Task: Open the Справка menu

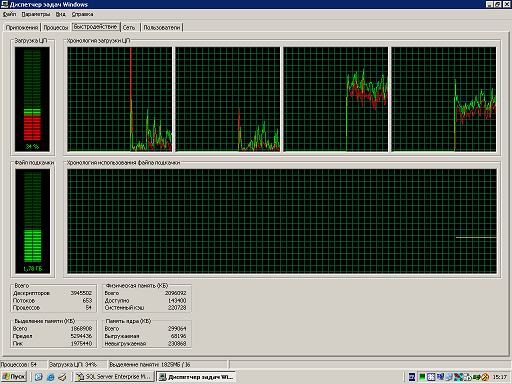Action: pos(82,14)
